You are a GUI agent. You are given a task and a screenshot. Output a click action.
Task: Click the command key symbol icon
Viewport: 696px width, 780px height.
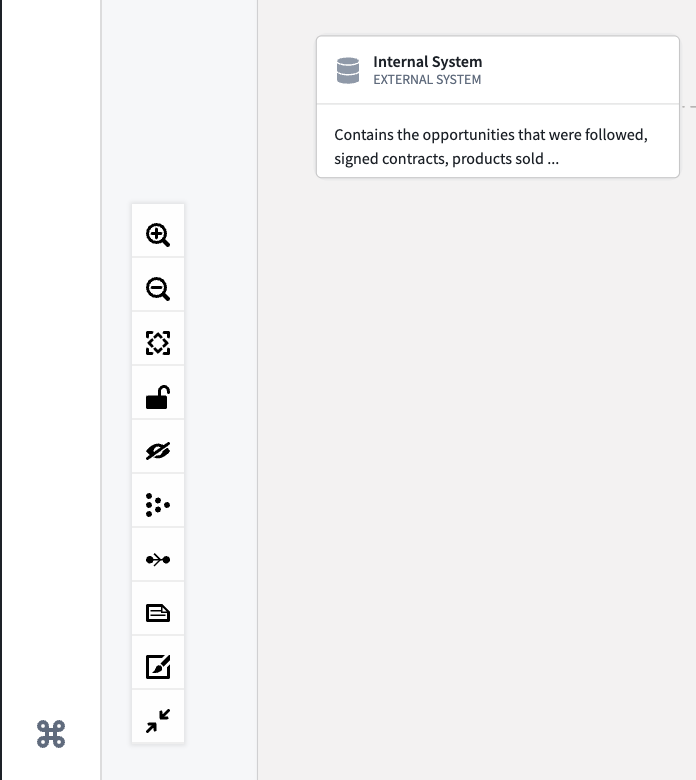click(51, 734)
